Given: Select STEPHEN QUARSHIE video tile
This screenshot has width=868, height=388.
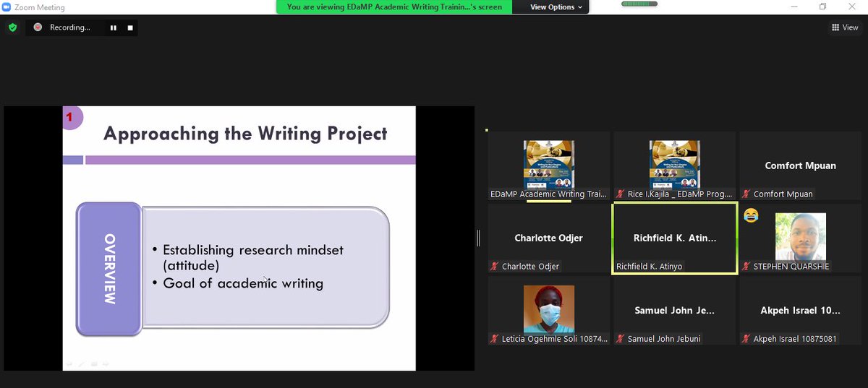Looking at the screenshot, I should pos(800,238).
